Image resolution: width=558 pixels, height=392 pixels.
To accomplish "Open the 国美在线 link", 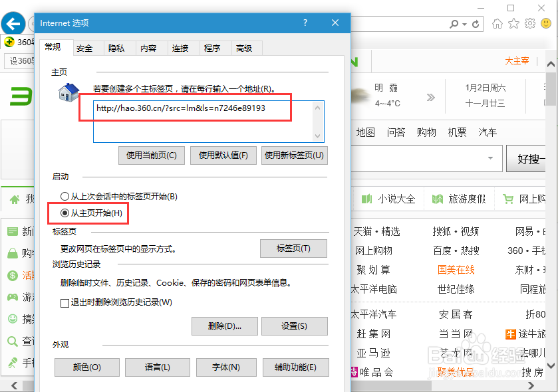I will tap(456, 270).
